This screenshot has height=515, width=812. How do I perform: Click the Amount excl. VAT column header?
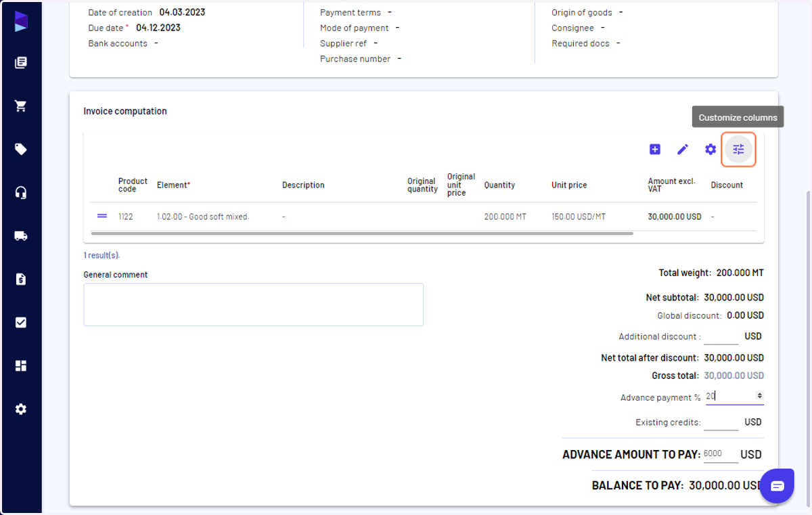pyautogui.click(x=672, y=185)
